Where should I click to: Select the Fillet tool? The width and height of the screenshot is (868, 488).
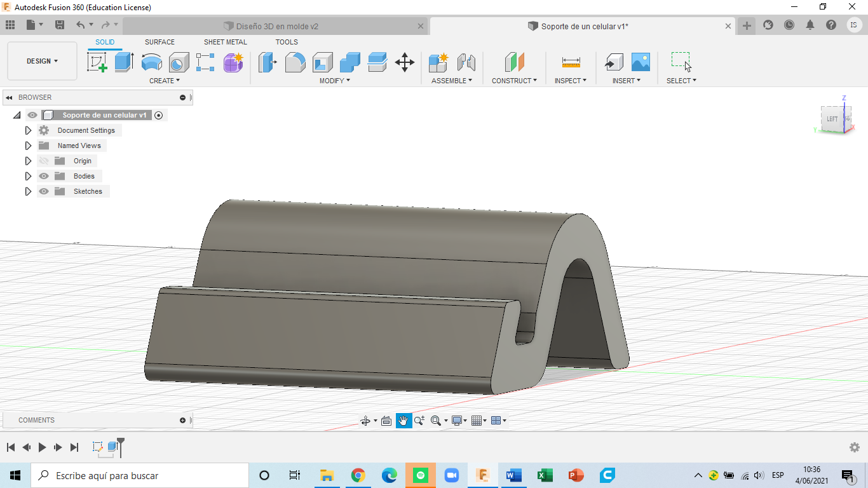click(x=295, y=62)
